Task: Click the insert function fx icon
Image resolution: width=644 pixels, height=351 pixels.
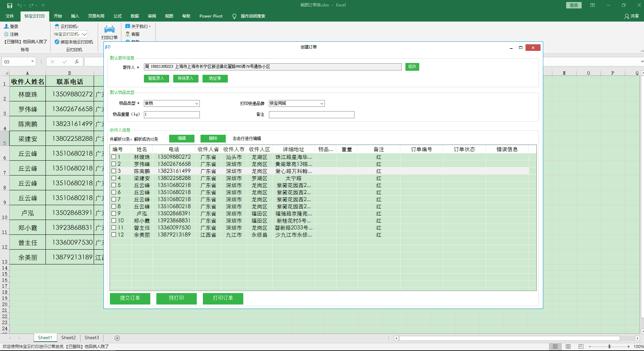Action: pyautogui.click(x=77, y=62)
